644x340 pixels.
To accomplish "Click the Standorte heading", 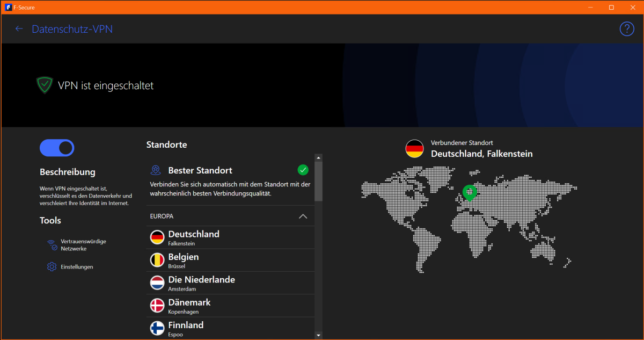I will point(167,144).
